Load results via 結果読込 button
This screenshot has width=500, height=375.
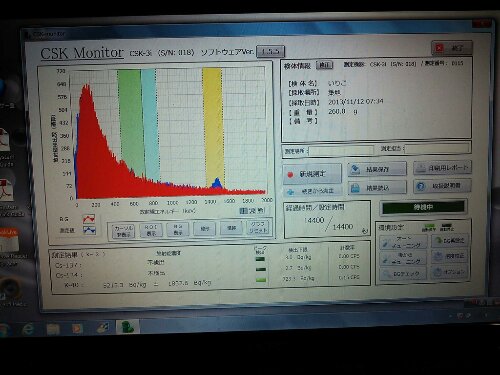point(377,188)
